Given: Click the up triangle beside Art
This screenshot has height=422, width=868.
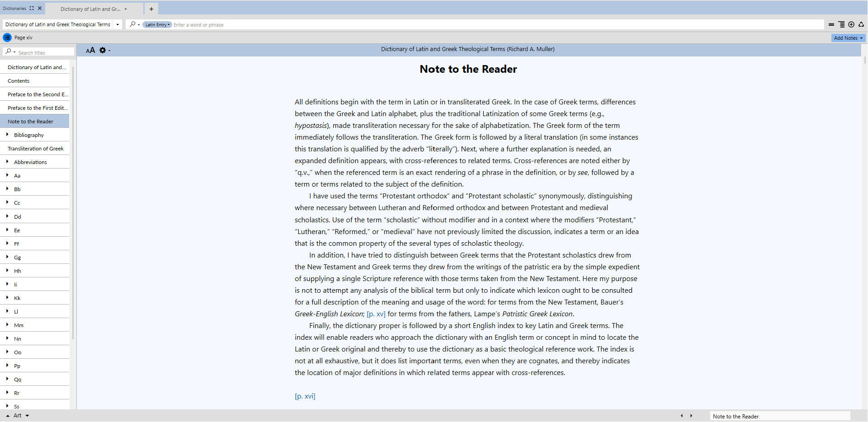Looking at the screenshot, I should pyautogui.click(x=8, y=416).
